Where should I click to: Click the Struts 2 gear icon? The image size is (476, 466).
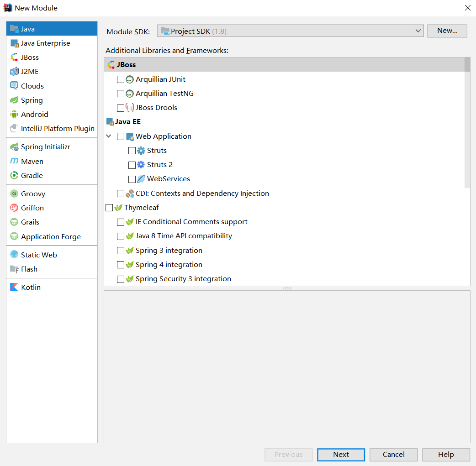coord(141,165)
